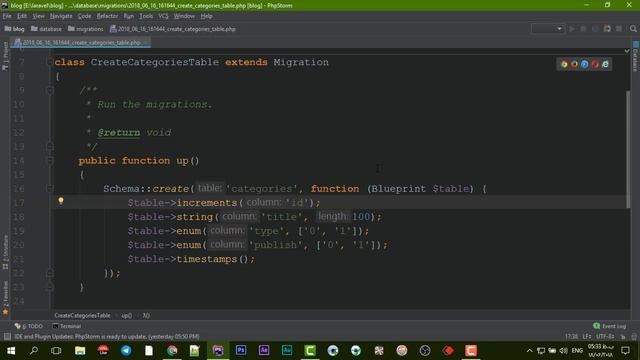
Task: Open the Refactor menu
Action: pos(107,16)
